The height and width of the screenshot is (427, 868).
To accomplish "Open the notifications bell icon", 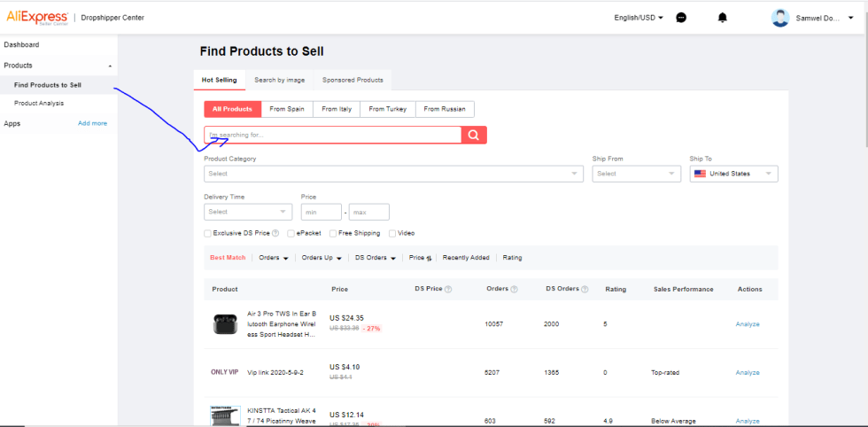I will click(723, 18).
